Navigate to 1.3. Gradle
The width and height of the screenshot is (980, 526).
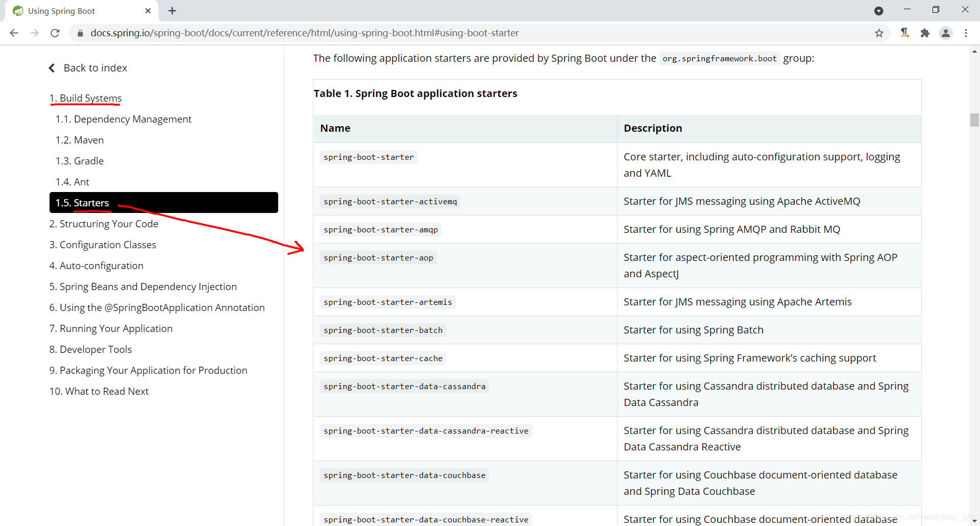tap(80, 161)
